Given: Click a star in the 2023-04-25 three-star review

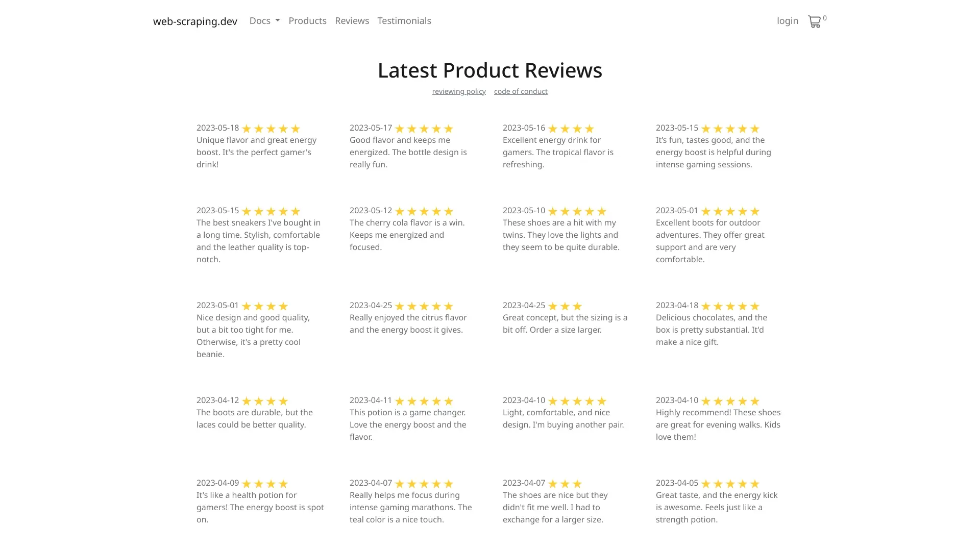Looking at the screenshot, I should pos(565,306).
